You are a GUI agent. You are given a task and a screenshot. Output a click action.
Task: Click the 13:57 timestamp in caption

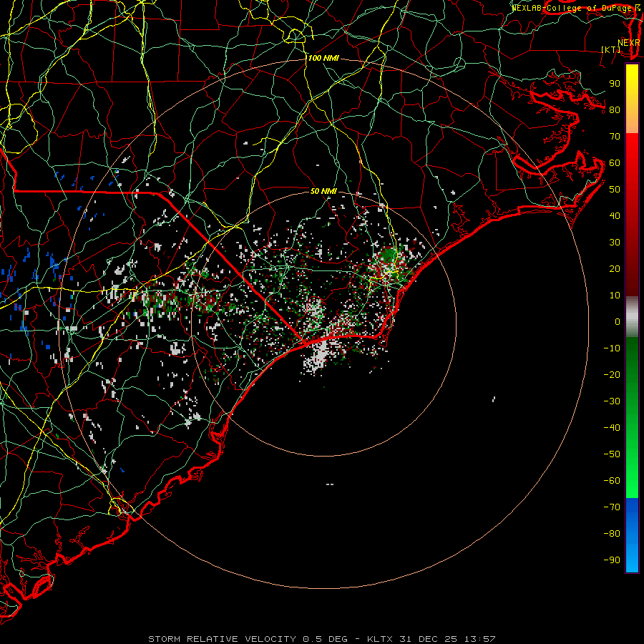coord(480,639)
